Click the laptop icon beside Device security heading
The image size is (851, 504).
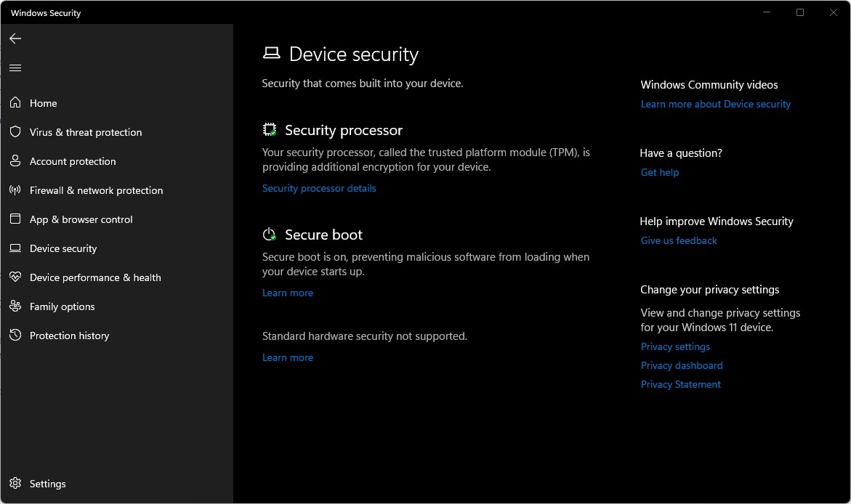pos(271,53)
